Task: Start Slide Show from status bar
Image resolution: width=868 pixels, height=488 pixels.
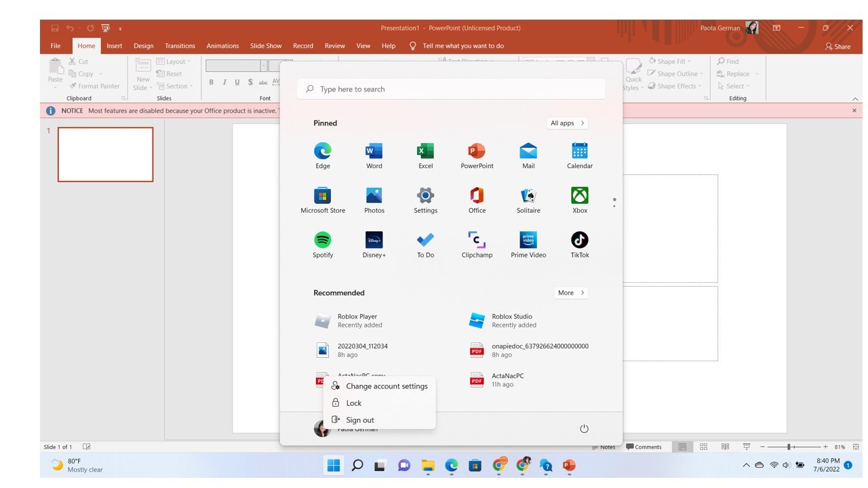Action: point(747,447)
